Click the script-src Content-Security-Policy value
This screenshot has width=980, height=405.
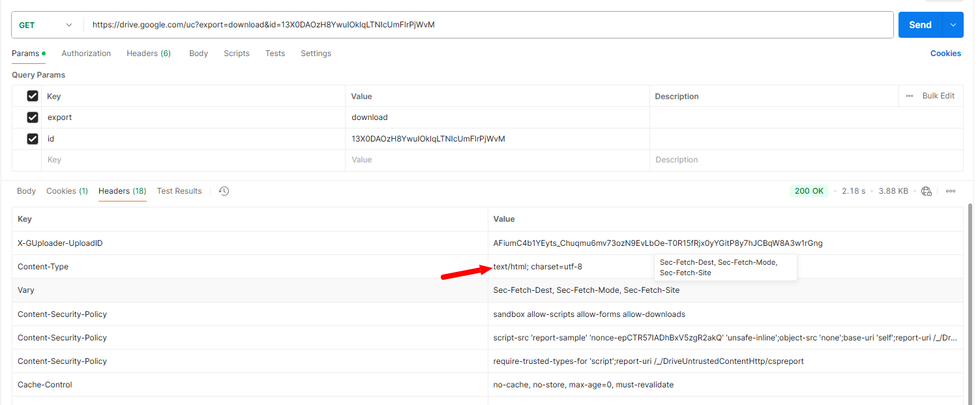click(726, 338)
